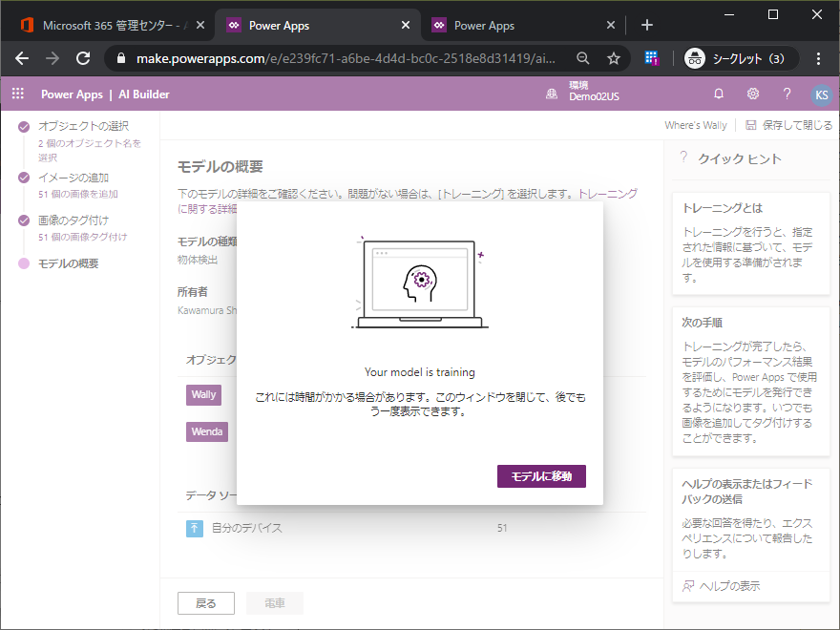
Task: Click the checkmark icon for イメージの追加
Action: [24, 178]
